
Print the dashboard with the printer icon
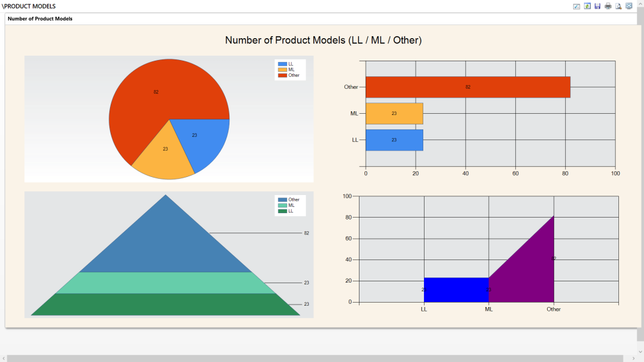pos(608,6)
